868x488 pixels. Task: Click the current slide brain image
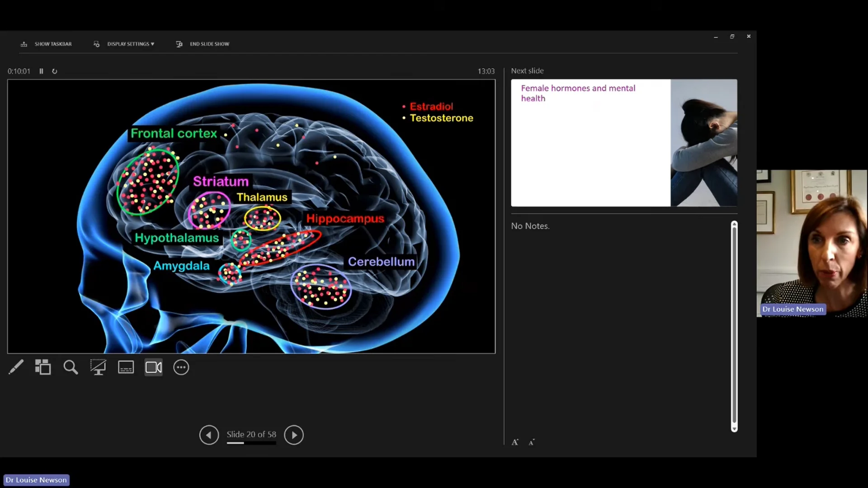(x=251, y=216)
